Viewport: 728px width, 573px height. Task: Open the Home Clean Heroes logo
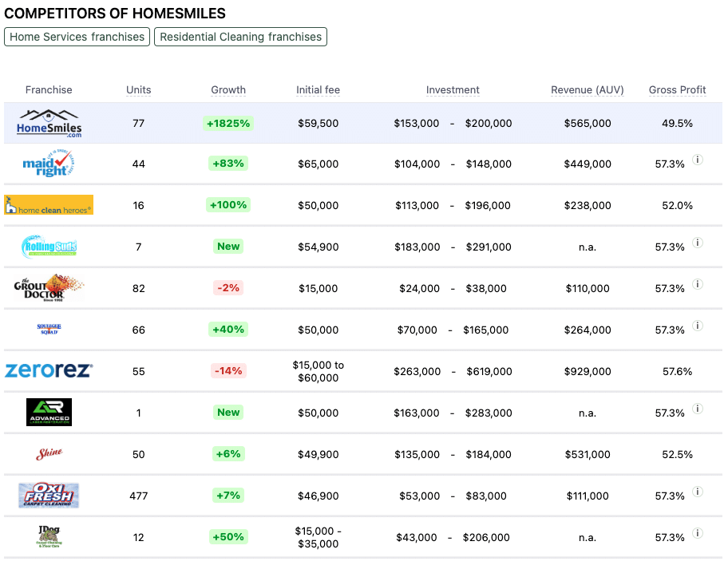point(49,205)
